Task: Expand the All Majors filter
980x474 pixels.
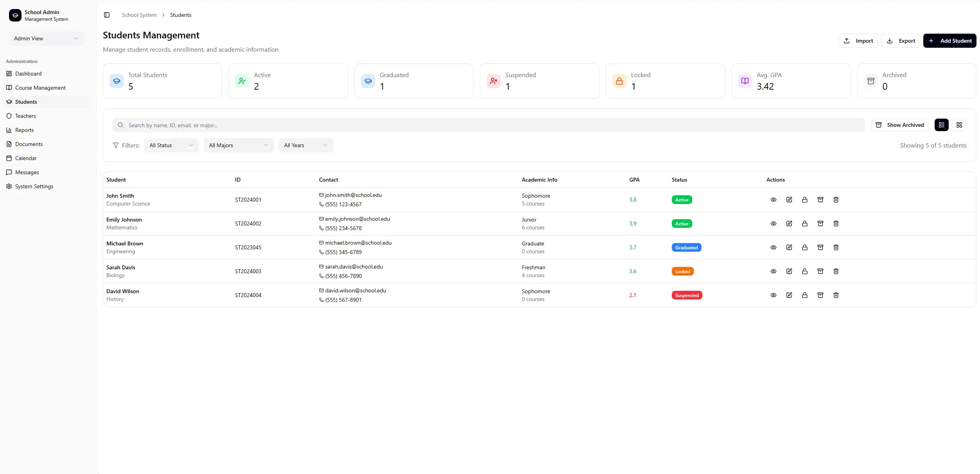Action: (x=238, y=145)
